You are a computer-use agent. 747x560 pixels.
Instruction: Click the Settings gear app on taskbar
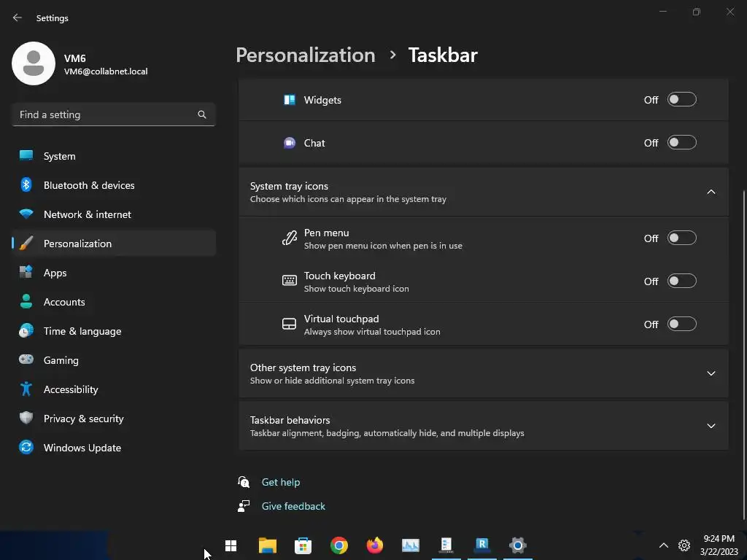tap(518, 545)
